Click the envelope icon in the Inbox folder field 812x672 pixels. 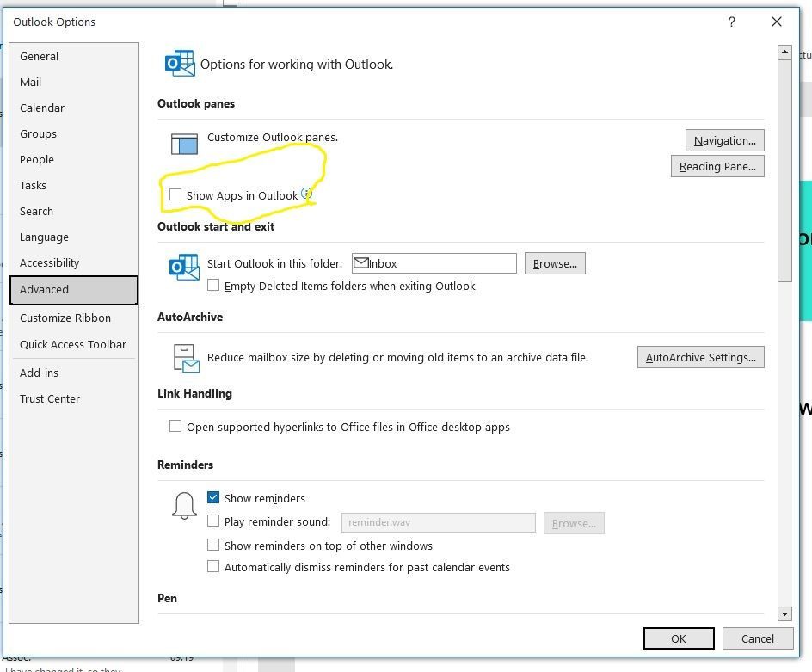click(360, 263)
